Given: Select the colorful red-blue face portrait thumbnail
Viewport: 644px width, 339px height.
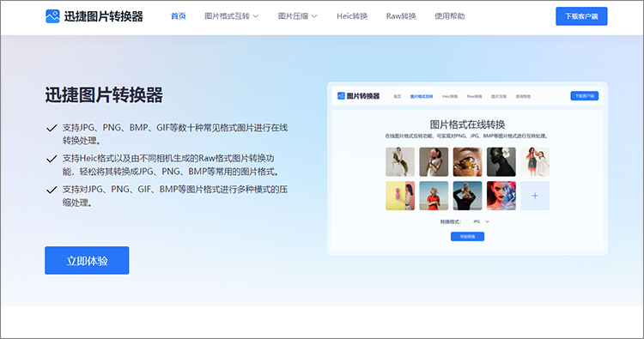Looking at the screenshot, I should tap(501, 196).
